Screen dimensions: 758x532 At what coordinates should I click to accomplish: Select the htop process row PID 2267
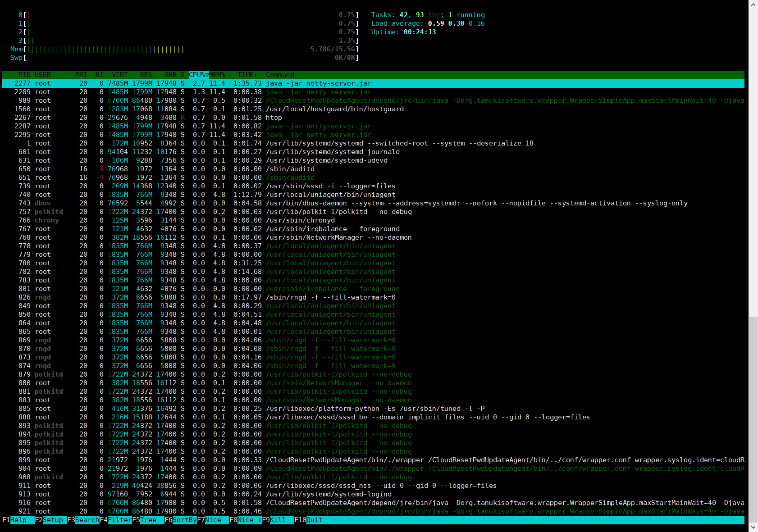[x=373, y=118]
